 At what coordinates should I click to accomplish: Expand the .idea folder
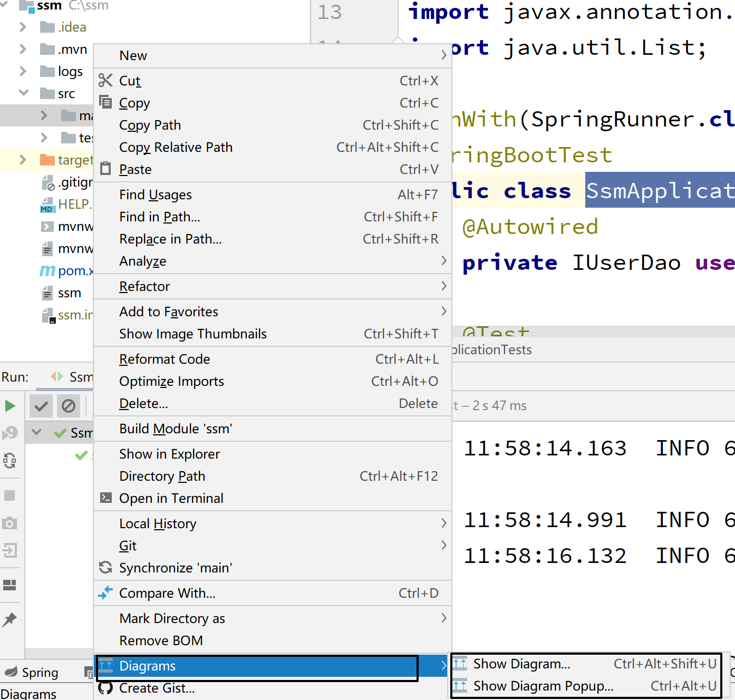click(x=23, y=26)
